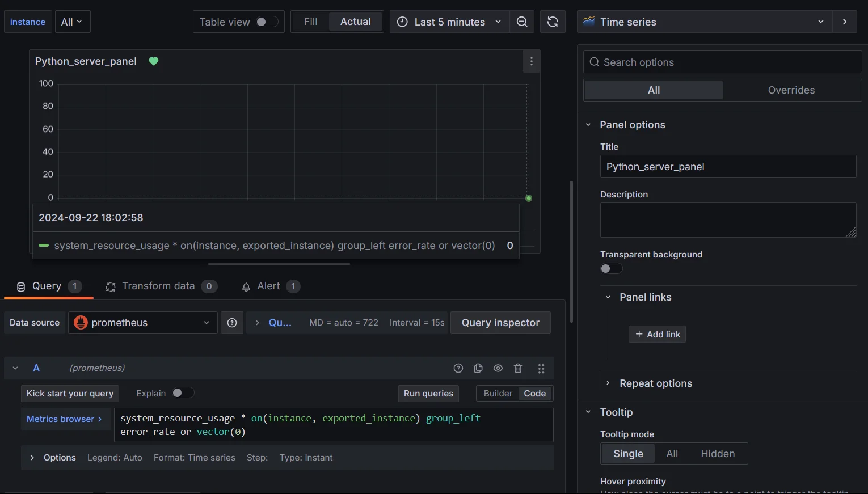Open query A inline help icon
868x494 pixels.
[x=458, y=368]
